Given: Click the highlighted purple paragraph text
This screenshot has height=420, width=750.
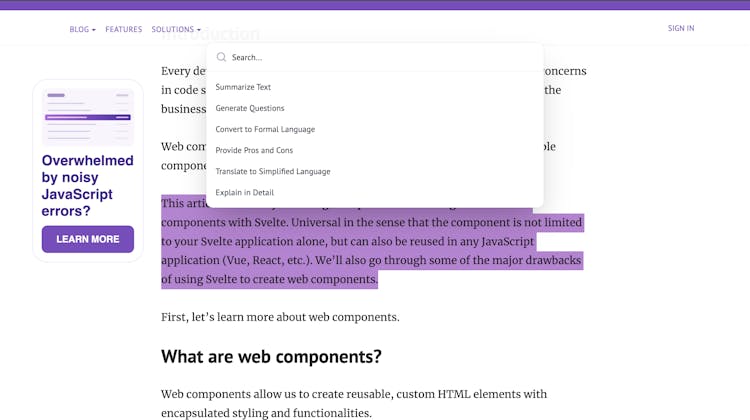Looking at the screenshot, I should click(372, 242).
